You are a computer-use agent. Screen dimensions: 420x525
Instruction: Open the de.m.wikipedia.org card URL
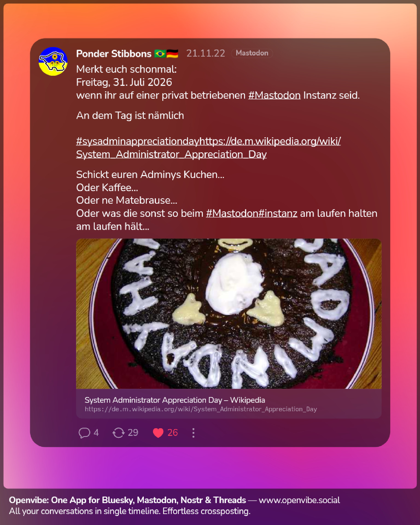coord(201,409)
